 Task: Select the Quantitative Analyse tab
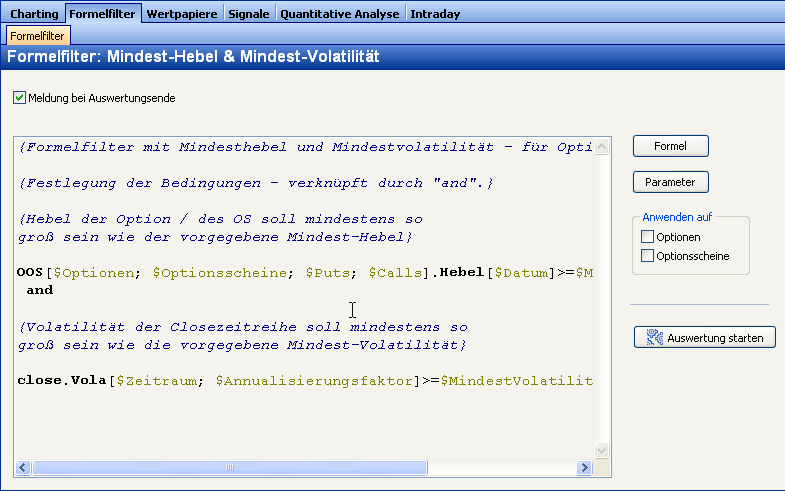pos(340,14)
